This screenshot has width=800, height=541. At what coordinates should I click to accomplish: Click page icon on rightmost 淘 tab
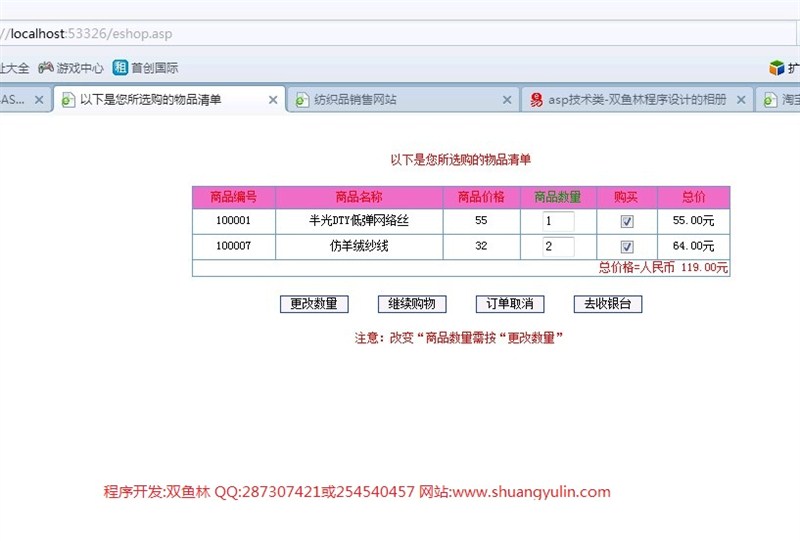tap(770, 100)
